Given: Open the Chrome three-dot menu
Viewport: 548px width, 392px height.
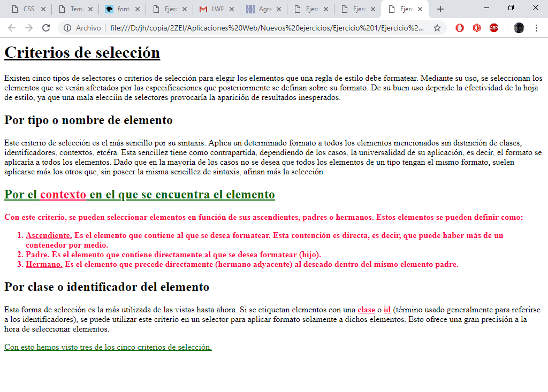Looking at the screenshot, I should [536, 28].
